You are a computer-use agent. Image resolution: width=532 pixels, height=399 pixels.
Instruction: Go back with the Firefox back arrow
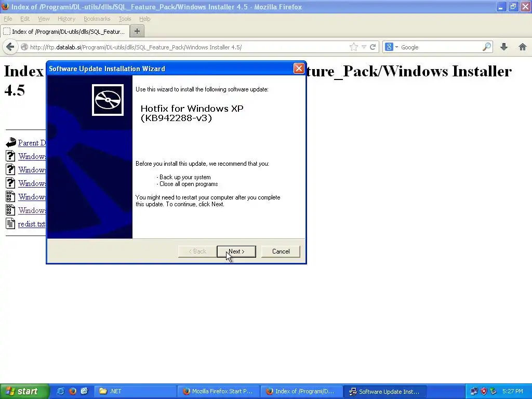click(x=10, y=47)
